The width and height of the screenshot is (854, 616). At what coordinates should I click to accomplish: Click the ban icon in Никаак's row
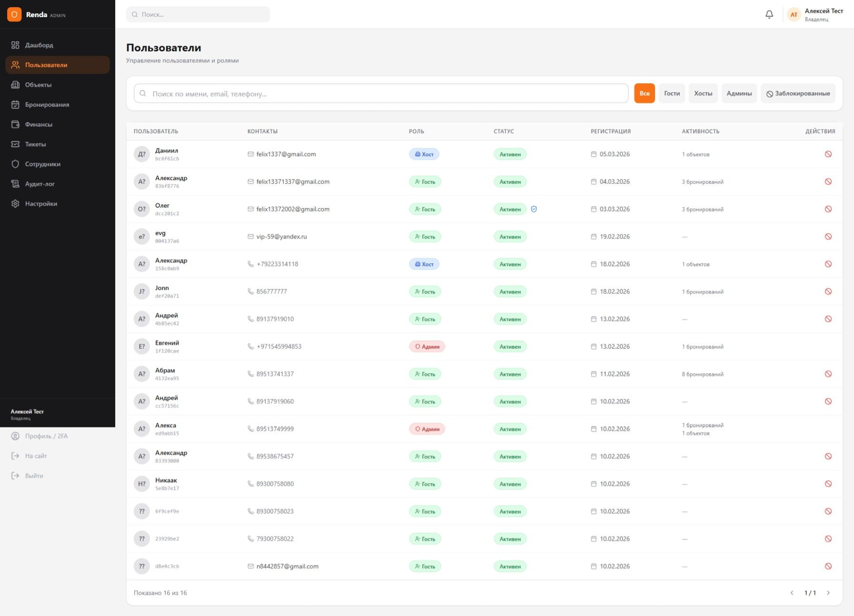click(x=828, y=484)
